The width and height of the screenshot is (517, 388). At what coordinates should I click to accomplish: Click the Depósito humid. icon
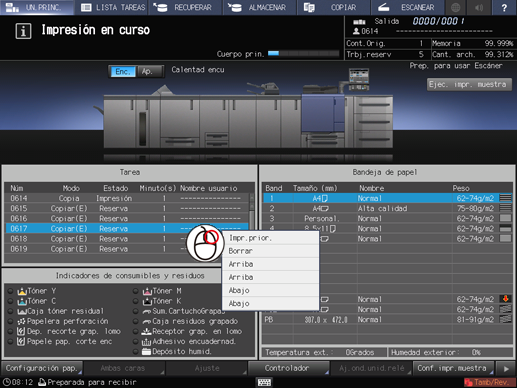click(x=147, y=351)
